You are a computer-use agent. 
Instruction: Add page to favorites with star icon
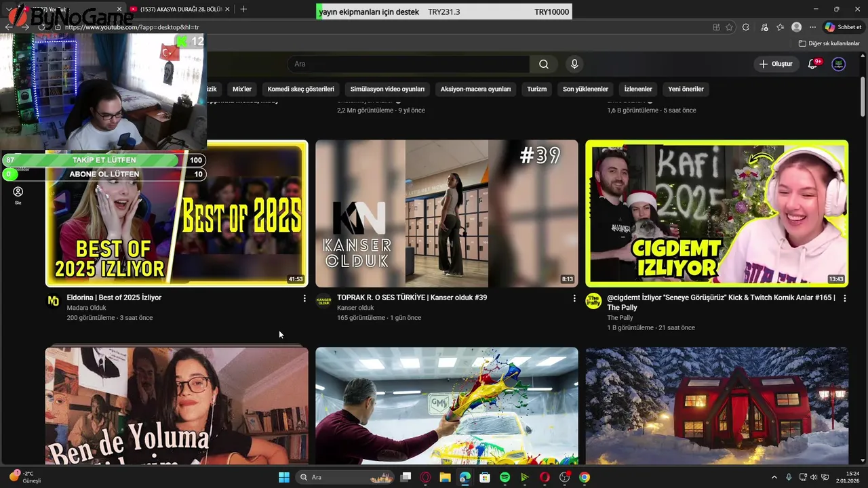coord(729,27)
